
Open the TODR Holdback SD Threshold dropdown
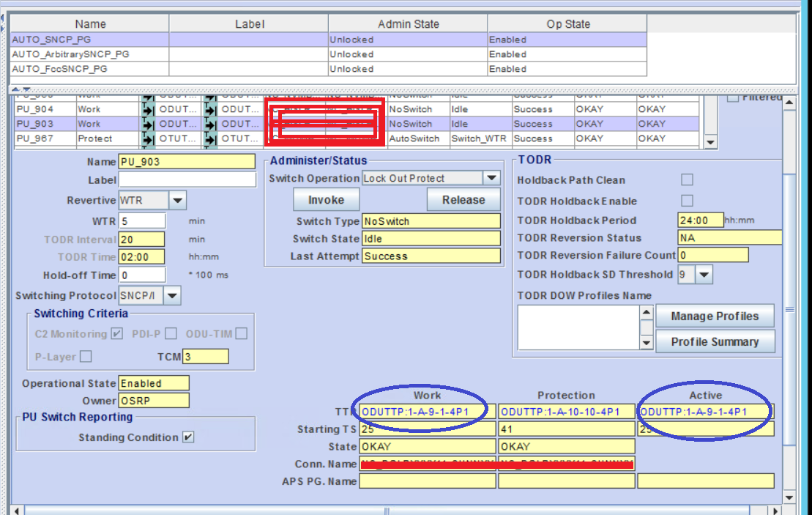click(x=704, y=275)
